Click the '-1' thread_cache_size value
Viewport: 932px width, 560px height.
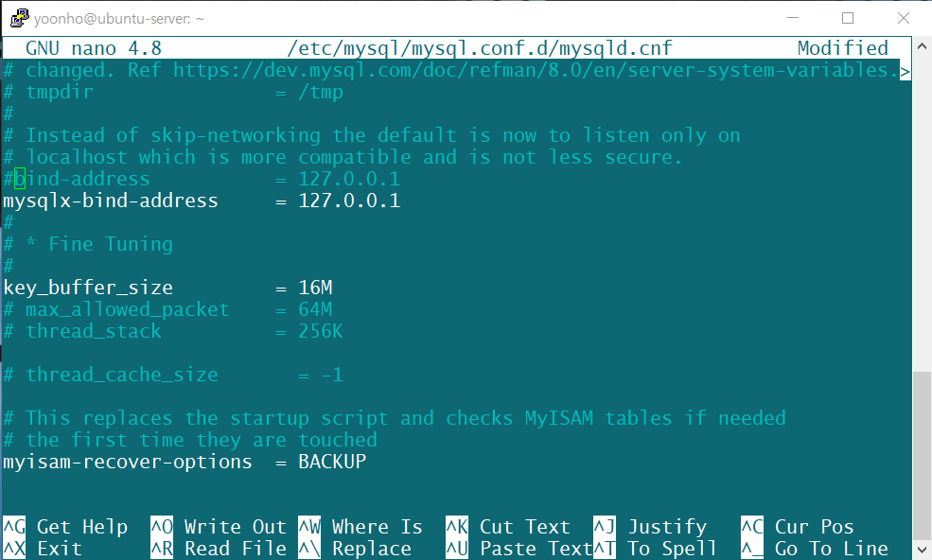(332, 375)
